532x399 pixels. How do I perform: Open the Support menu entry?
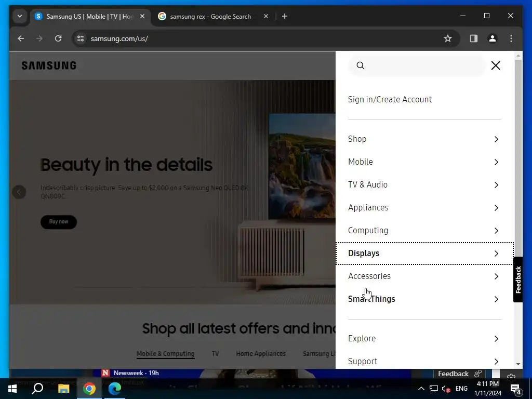point(424,362)
